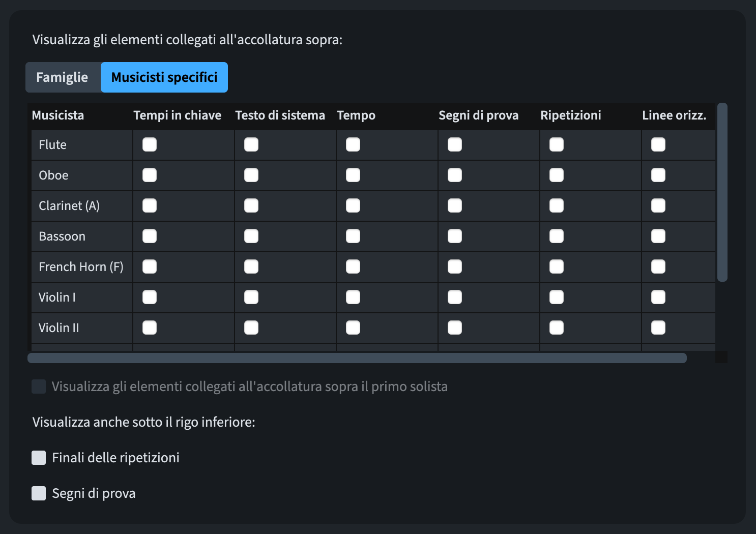Toggle Tempo checkbox for Clarinet (A)

click(x=353, y=206)
